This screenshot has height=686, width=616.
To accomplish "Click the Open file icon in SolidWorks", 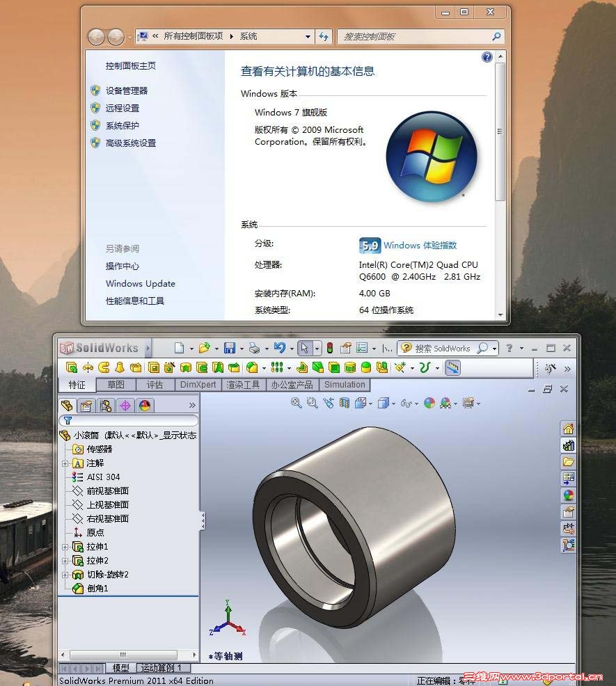I will pyautogui.click(x=204, y=348).
